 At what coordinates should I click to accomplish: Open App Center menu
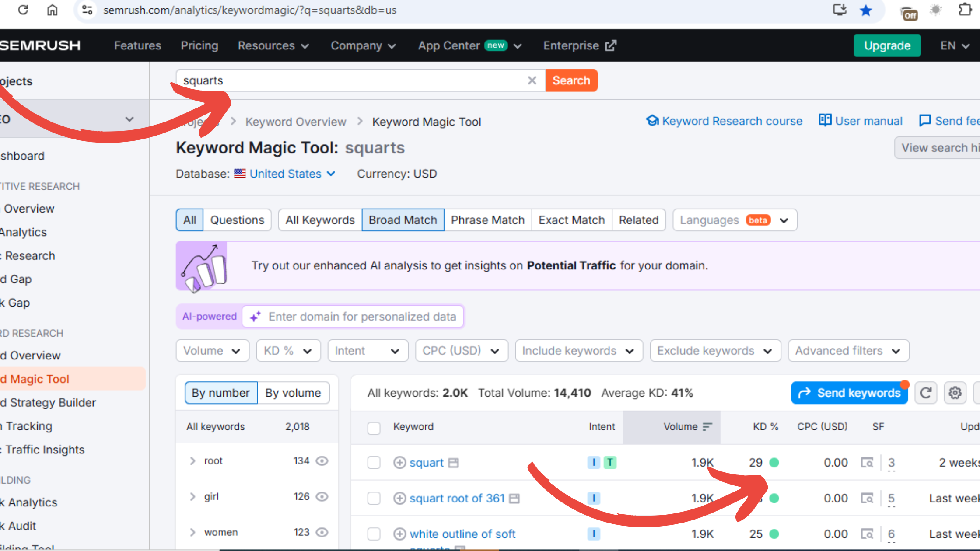(x=470, y=45)
